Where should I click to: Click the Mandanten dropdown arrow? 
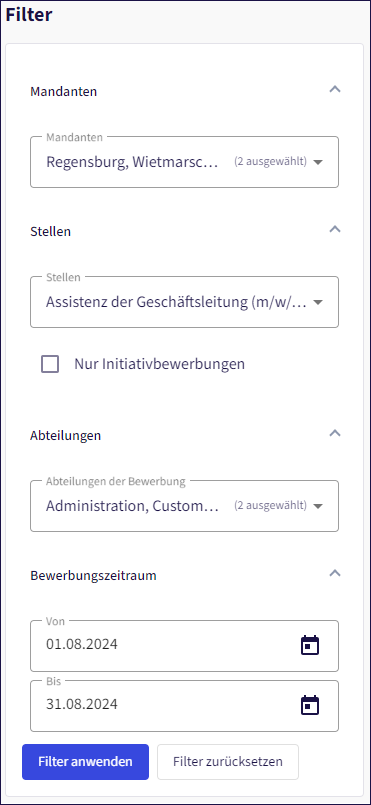click(318, 162)
